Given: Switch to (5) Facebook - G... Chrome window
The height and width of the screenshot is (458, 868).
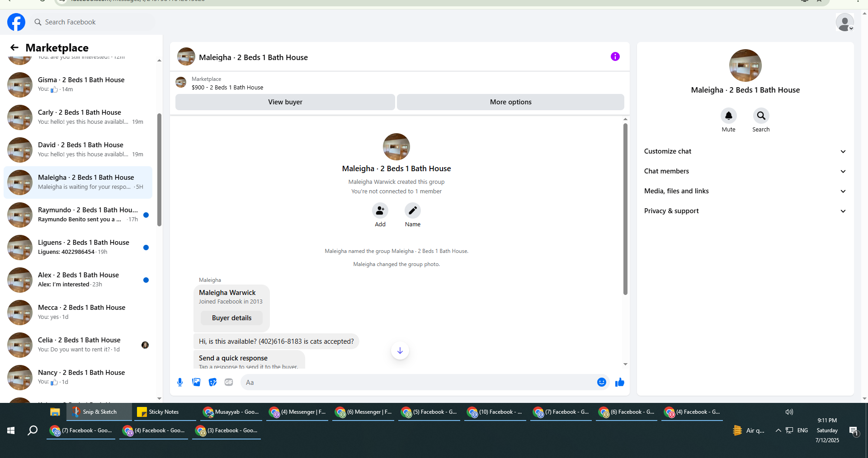Looking at the screenshot, I should pyautogui.click(x=429, y=412).
